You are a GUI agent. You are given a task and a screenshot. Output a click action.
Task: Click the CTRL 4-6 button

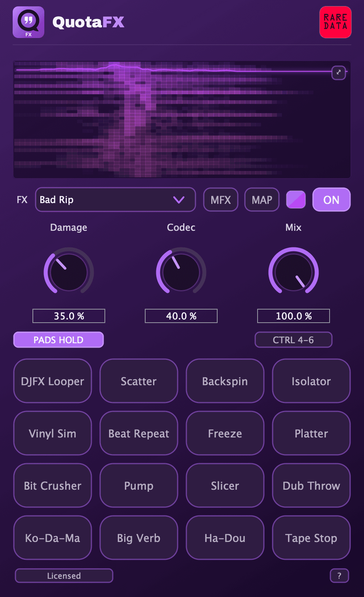tap(294, 340)
